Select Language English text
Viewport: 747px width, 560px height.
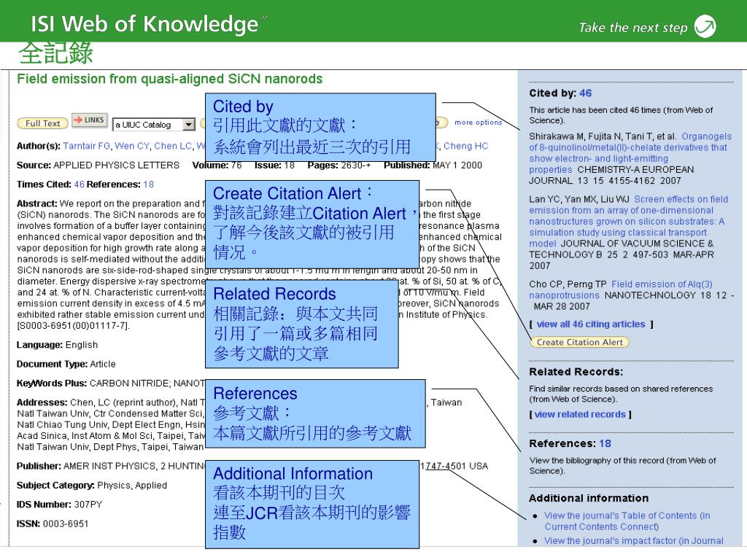[x=82, y=345]
